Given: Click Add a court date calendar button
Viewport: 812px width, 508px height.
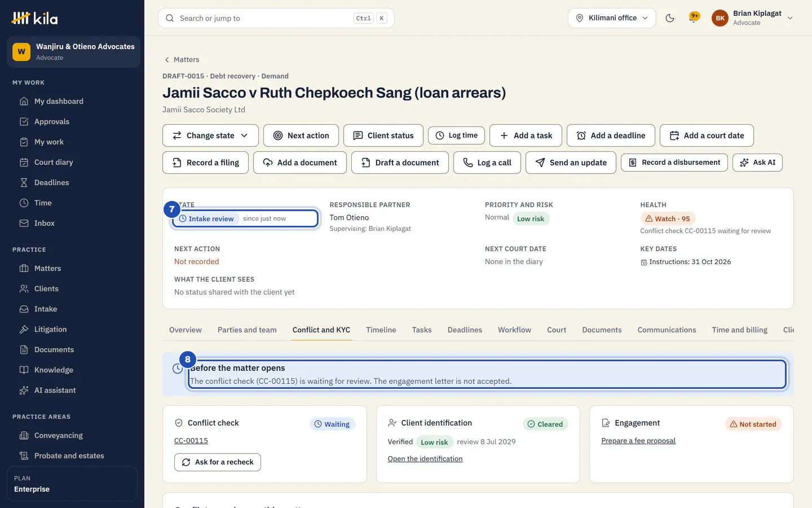Looking at the screenshot, I should tap(707, 135).
